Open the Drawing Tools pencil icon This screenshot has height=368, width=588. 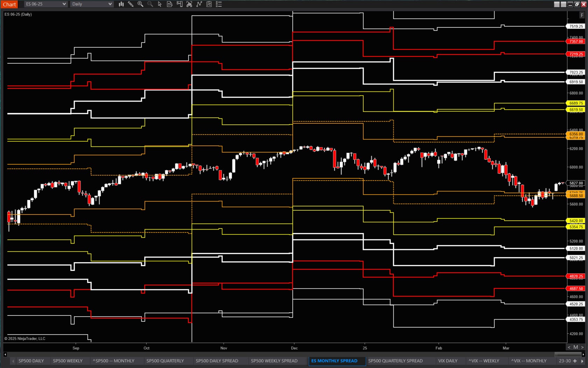pos(131,4)
